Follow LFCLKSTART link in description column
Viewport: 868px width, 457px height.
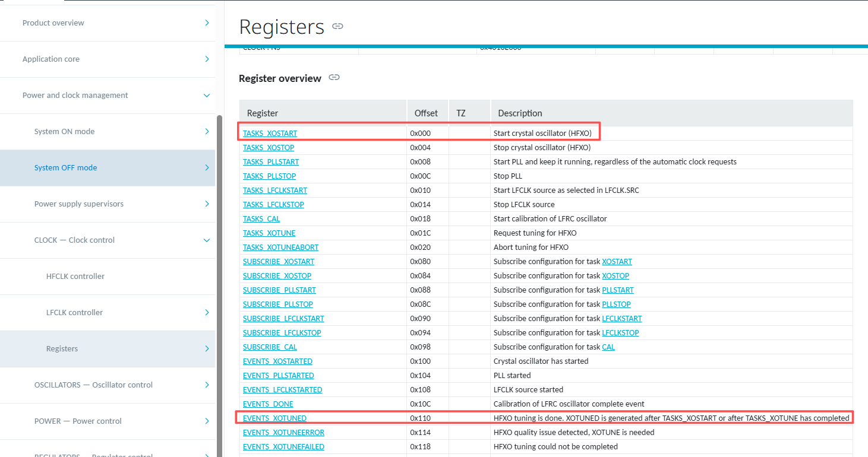(622, 318)
